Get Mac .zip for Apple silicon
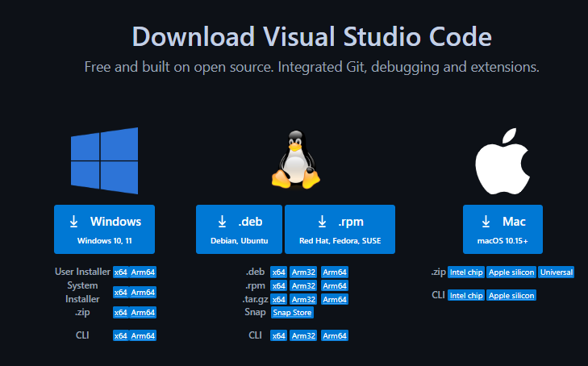This screenshot has width=588, height=366. coord(511,272)
